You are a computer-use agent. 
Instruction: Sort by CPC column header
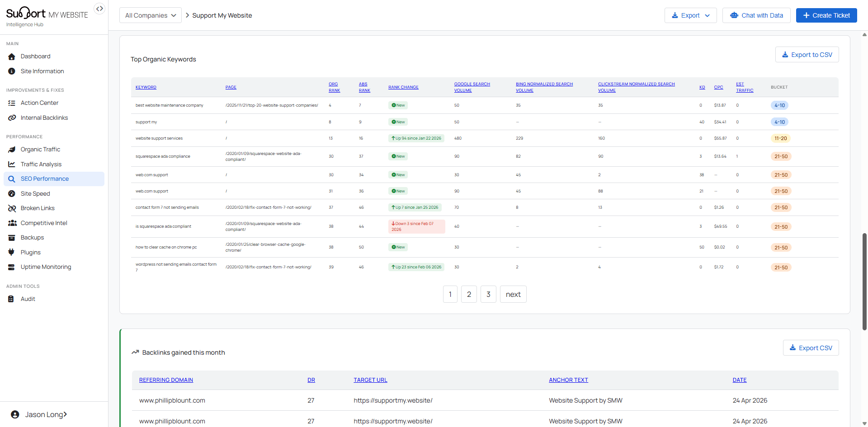(x=719, y=87)
